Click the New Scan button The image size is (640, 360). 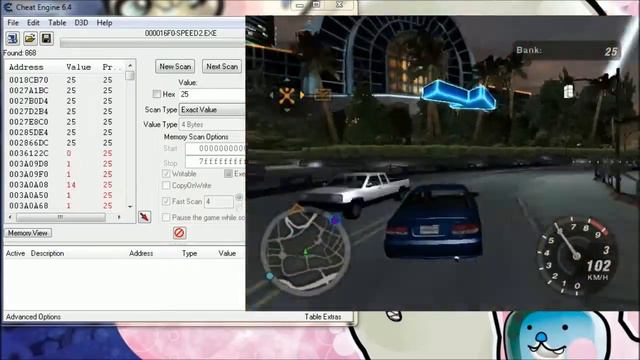(x=175, y=67)
